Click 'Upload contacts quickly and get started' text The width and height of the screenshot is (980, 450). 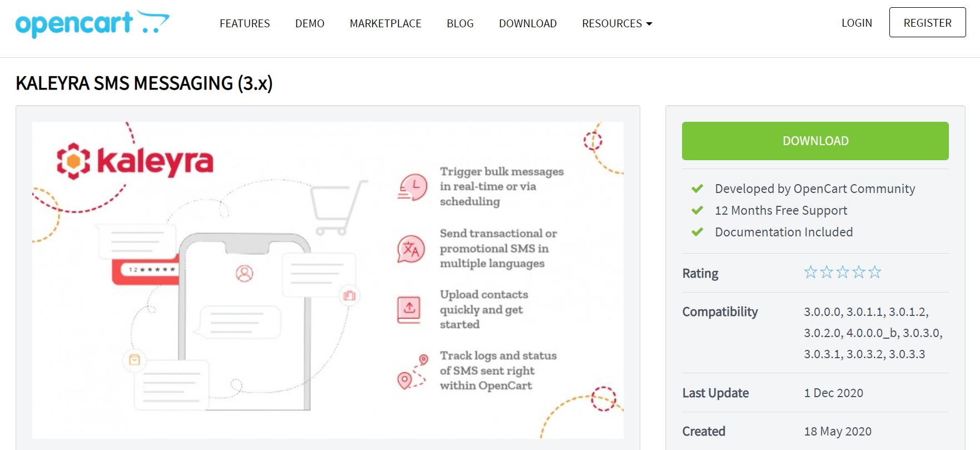click(x=484, y=309)
